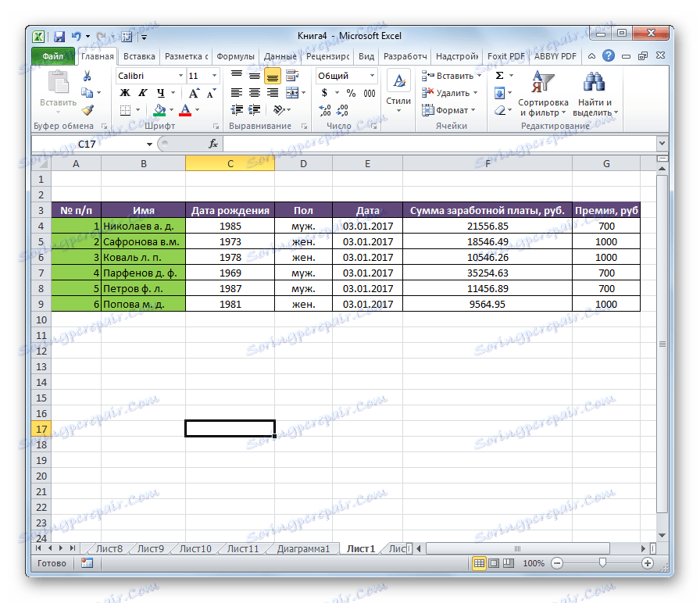Click the red font color A swatch
This screenshot has width=700, height=603.
coord(185,110)
